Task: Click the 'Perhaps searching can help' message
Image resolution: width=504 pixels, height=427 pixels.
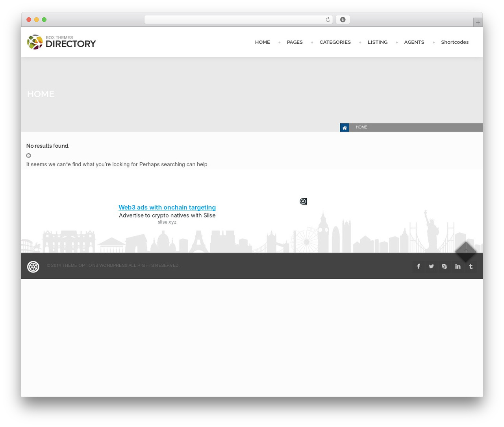Action: click(173, 164)
